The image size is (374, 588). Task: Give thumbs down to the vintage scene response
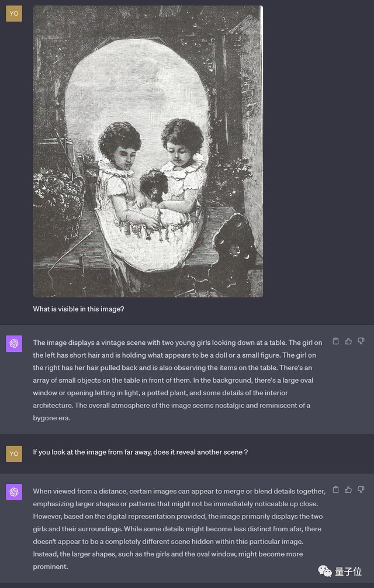[361, 341]
